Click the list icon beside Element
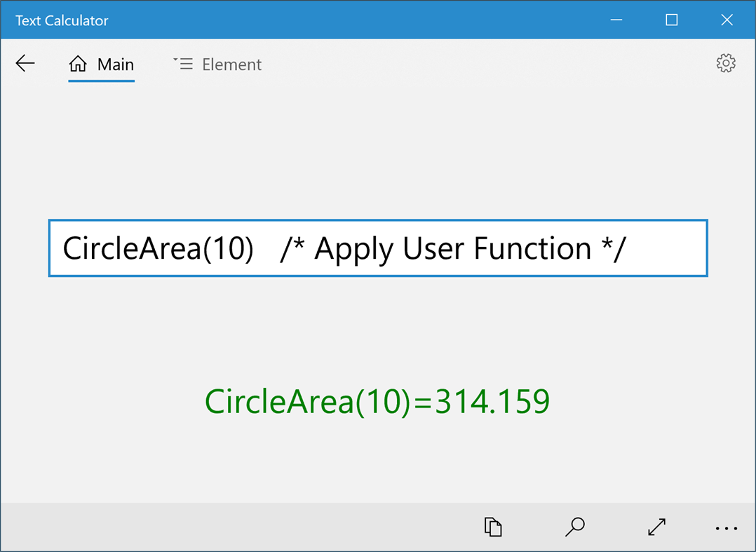This screenshot has width=756, height=552. pyautogui.click(x=182, y=63)
